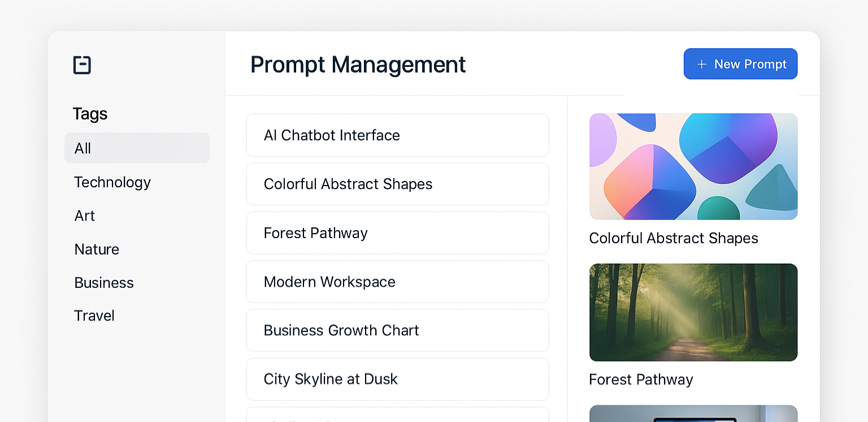Select the Colorful Abstract Shapes list item
868x422 pixels.
coord(398,184)
